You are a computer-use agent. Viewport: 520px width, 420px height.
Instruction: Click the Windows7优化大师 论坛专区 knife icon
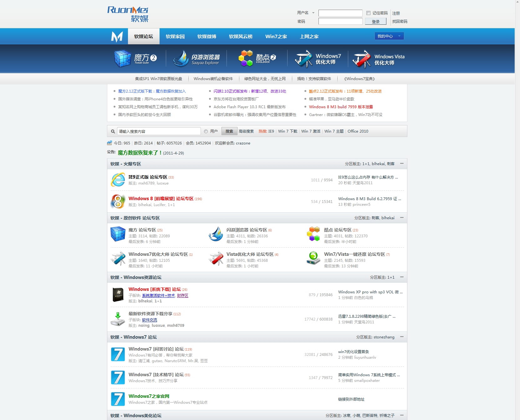[x=118, y=258]
